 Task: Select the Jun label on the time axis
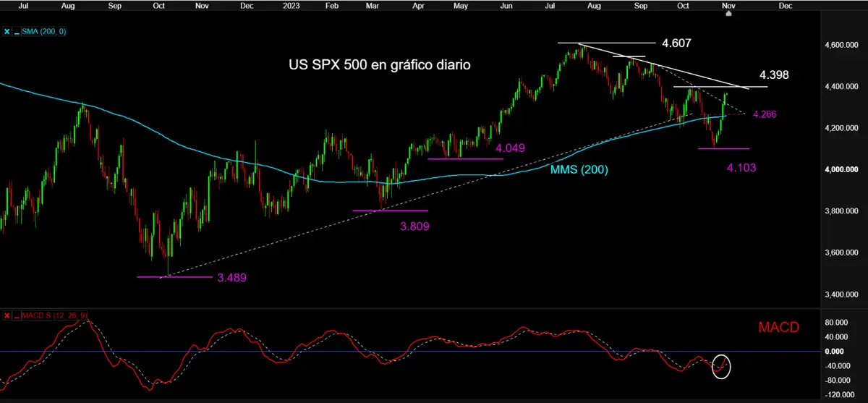click(506, 7)
